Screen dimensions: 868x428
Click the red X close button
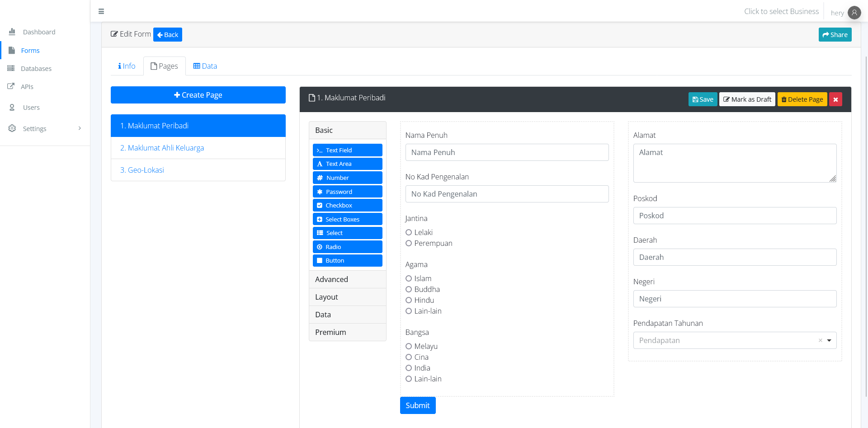[x=835, y=99]
